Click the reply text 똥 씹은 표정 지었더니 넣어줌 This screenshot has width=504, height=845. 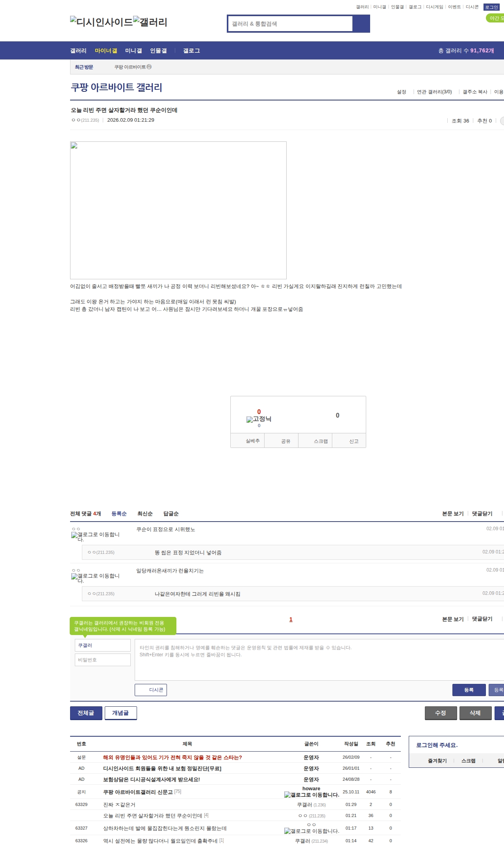(x=188, y=553)
